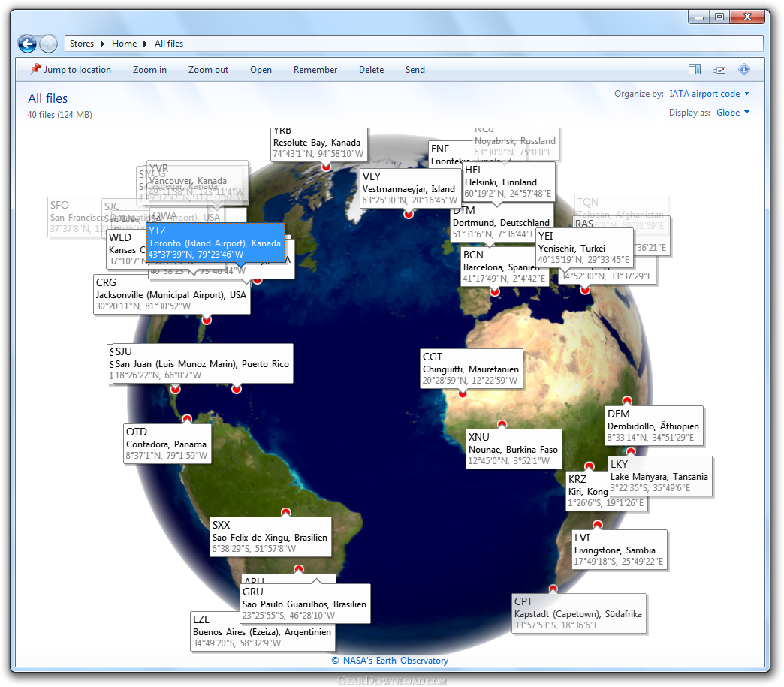Select the LKY Lake Manyara, Tansania label

tap(659, 475)
